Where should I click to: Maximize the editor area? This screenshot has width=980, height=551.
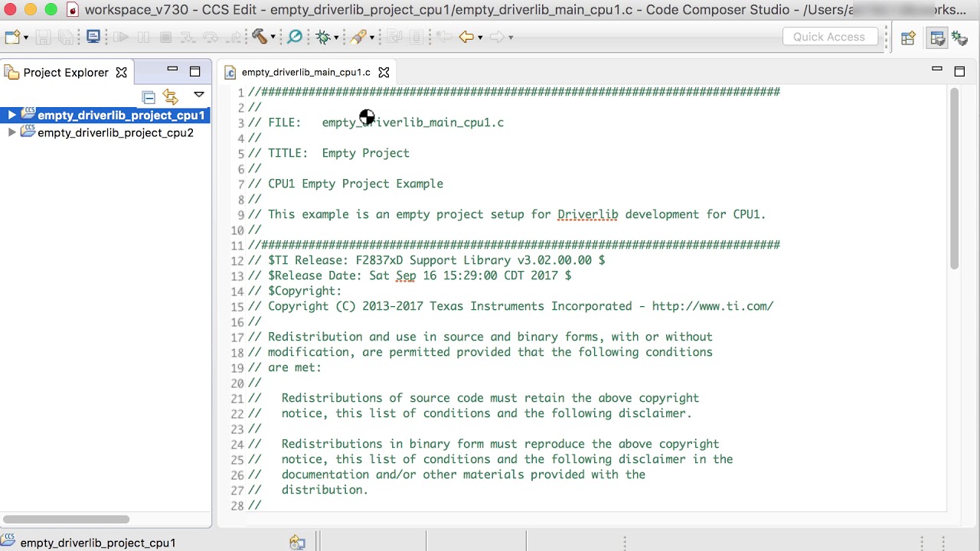(959, 71)
